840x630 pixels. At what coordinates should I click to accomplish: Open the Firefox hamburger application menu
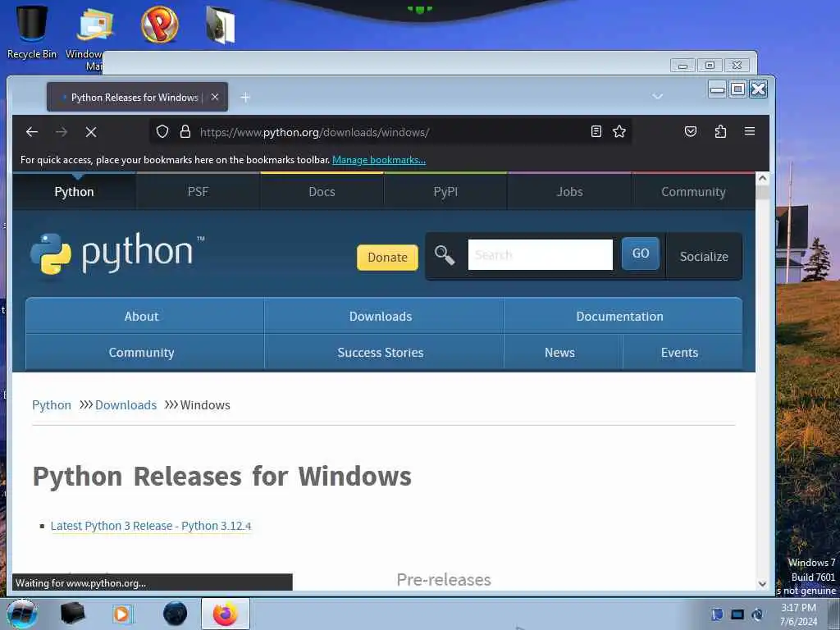pos(750,131)
